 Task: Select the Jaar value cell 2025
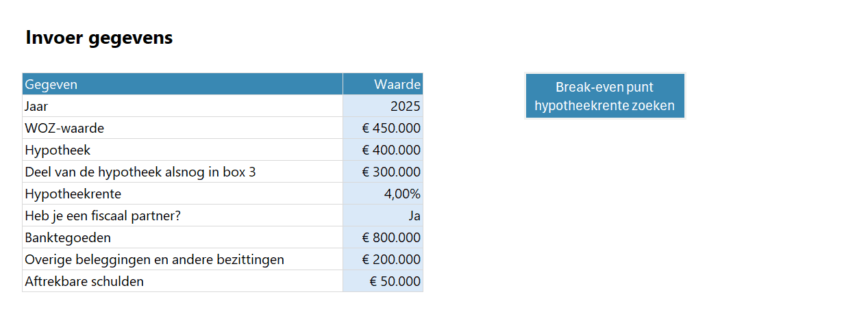(383, 106)
